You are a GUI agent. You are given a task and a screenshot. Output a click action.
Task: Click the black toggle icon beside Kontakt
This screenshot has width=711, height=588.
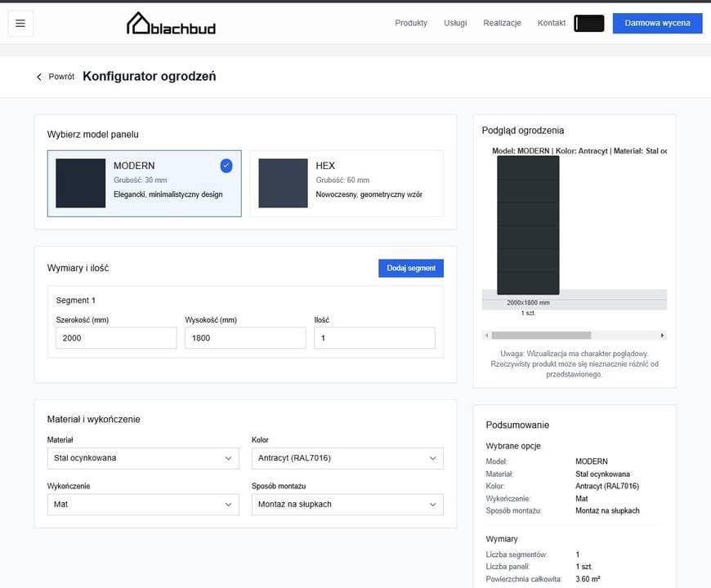pyautogui.click(x=589, y=23)
